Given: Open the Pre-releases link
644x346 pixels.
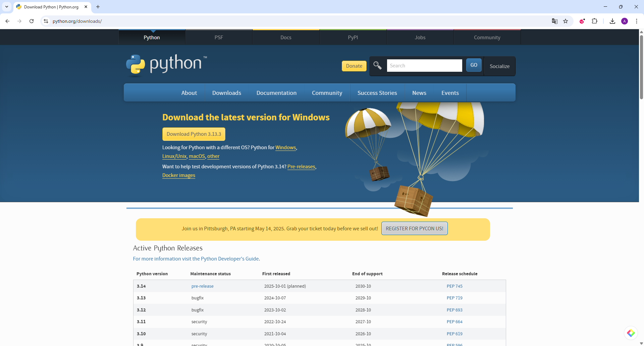Looking at the screenshot, I should [x=301, y=167].
